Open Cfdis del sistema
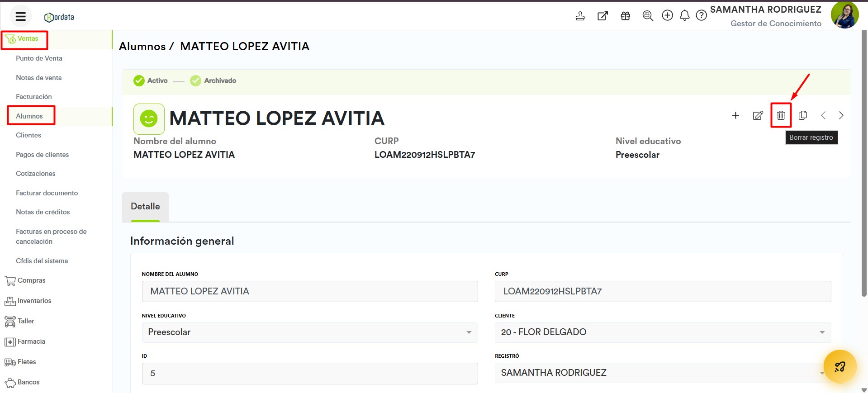The width and height of the screenshot is (868, 393). click(x=42, y=261)
